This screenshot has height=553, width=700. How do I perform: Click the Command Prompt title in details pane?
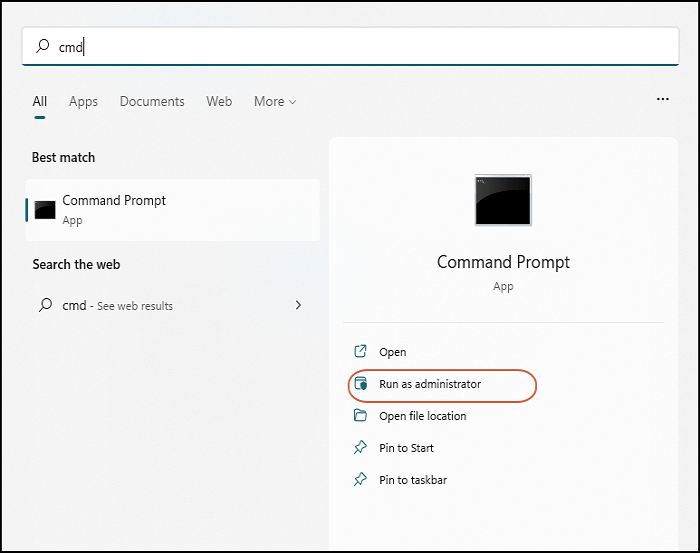[x=503, y=262]
